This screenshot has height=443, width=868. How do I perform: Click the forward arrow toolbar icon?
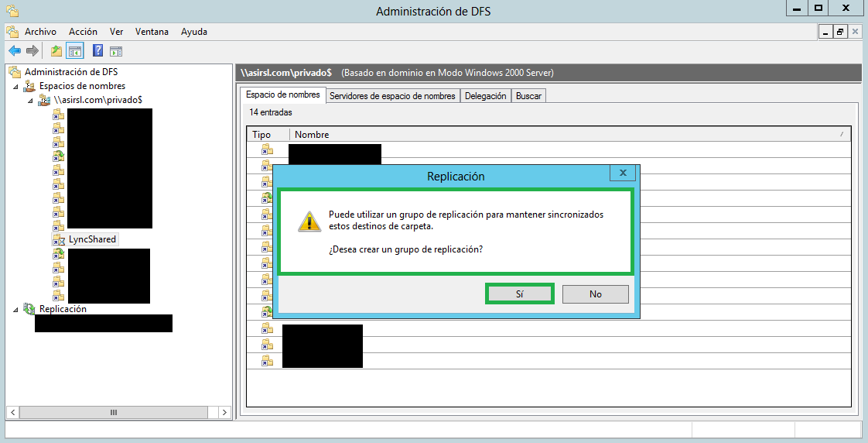pyautogui.click(x=32, y=51)
